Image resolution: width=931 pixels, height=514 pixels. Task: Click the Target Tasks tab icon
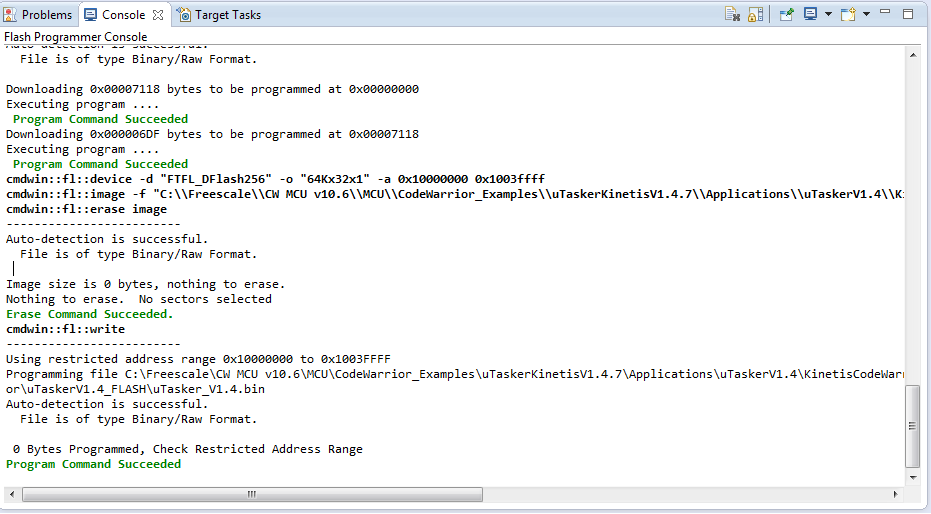[x=184, y=15]
